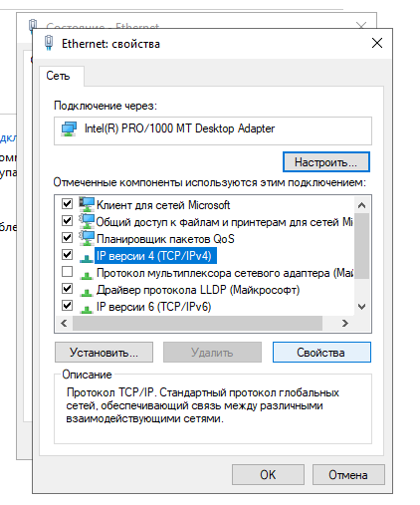Click the vertical scrollbar thumb in list
The height and width of the screenshot is (505, 420).
pyautogui.click(x=361, y=246)
